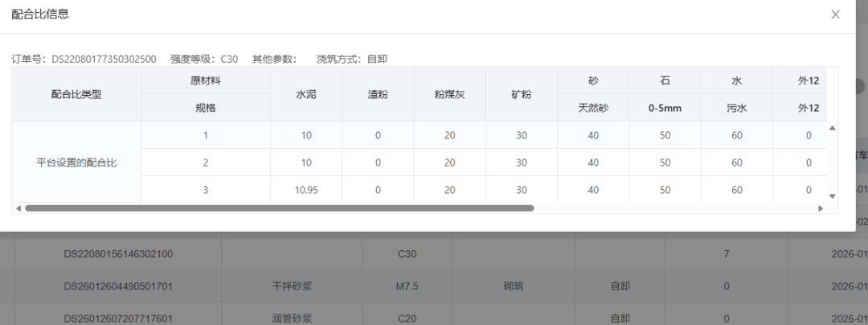
Task: Click the 渣粉 column header
Action: tap(378, 94)
